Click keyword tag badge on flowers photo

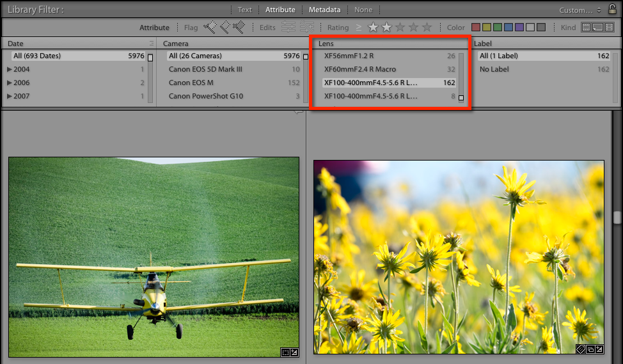point(581,349)
